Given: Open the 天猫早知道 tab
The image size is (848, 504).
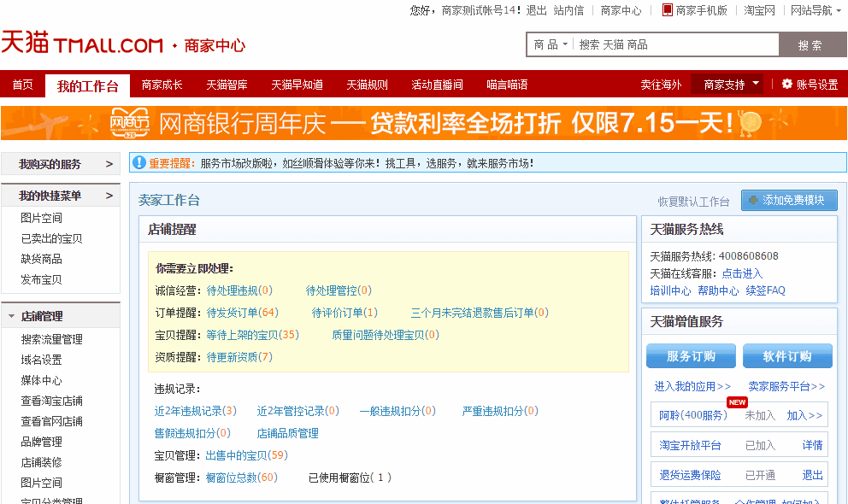Looking at the screenshot, I should point(297,85).
